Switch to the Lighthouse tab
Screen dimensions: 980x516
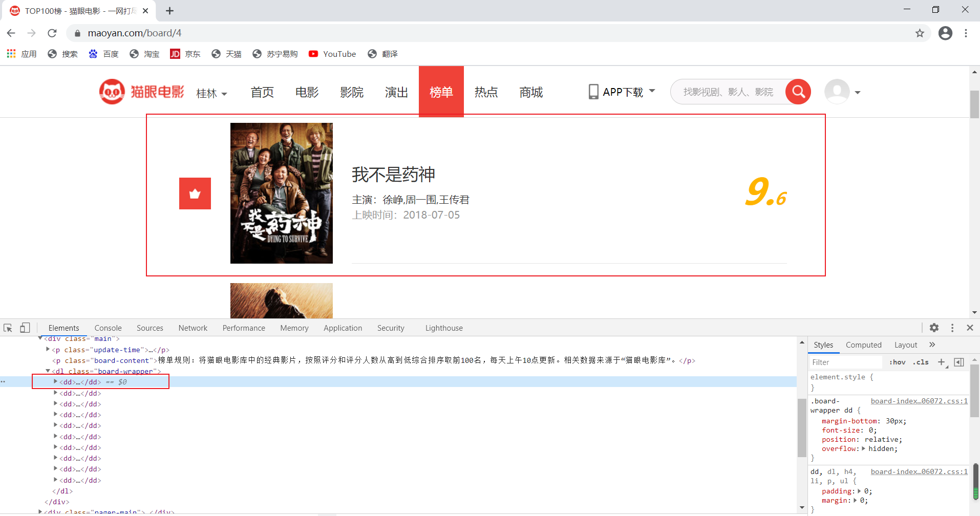[444, 328]
